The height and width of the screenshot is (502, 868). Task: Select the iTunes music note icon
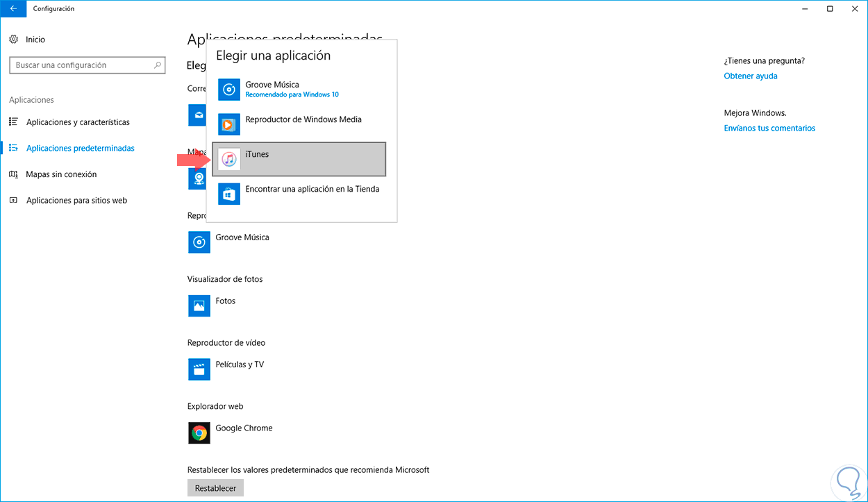click(229, 159)
